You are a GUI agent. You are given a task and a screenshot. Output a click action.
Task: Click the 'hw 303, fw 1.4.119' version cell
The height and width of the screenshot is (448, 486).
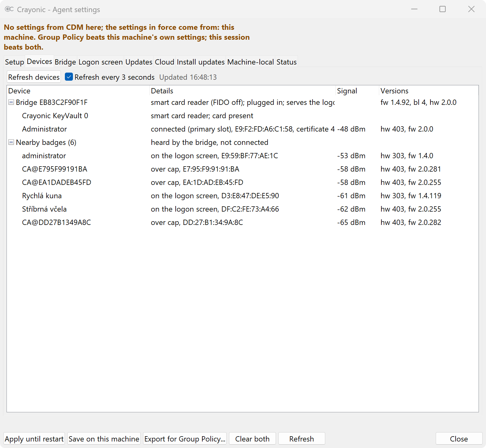tap(411, 195)
